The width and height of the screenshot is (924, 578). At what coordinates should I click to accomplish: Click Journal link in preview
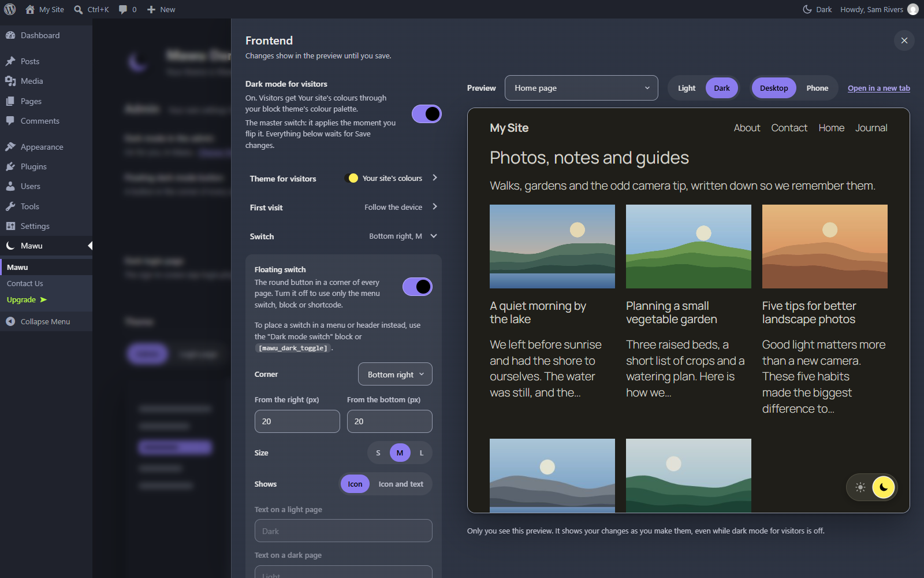pyautogui.click(x=871, y=128)
